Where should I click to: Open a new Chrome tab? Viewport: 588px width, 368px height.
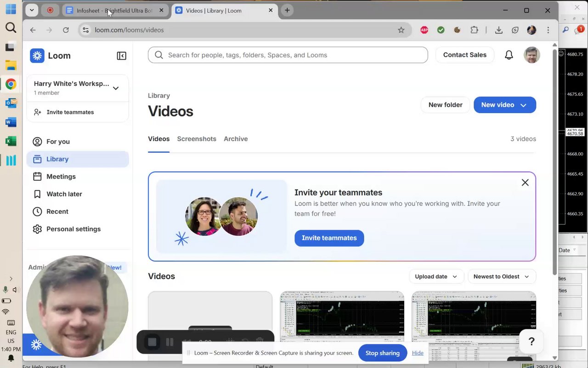click(x=287, y=10)
